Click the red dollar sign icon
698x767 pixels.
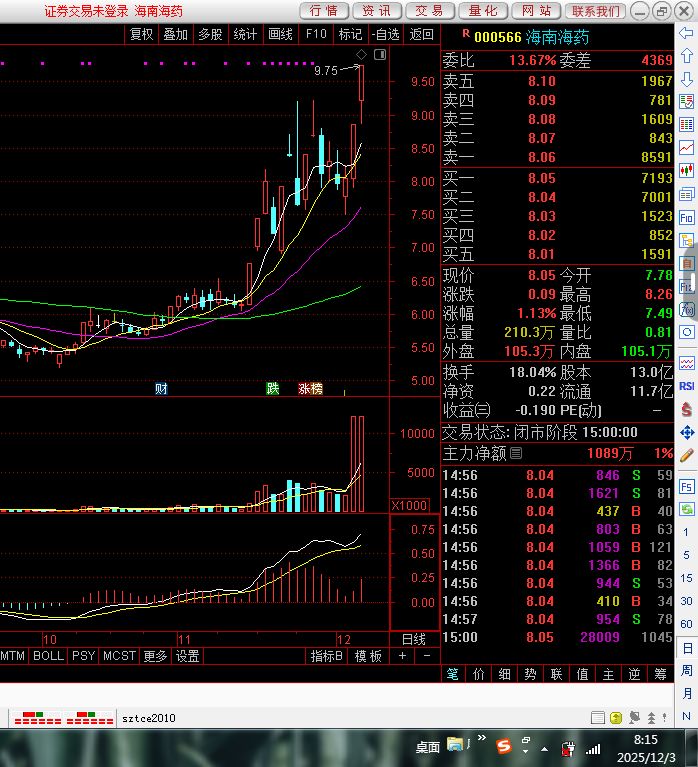[686, 409]
